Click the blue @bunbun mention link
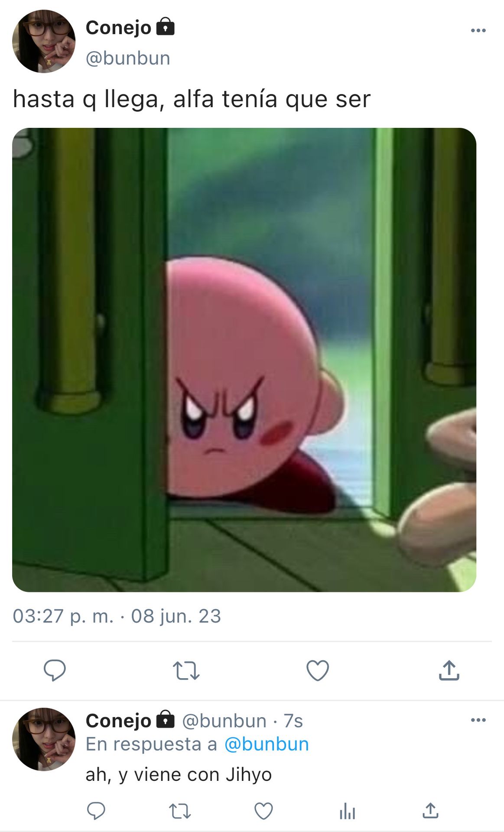 [267, 744]
